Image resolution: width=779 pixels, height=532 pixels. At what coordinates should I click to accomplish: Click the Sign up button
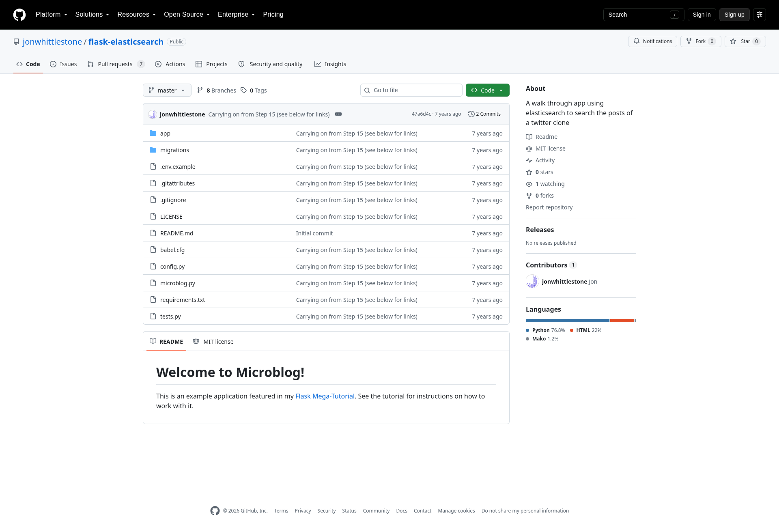(x=734, y=15)
